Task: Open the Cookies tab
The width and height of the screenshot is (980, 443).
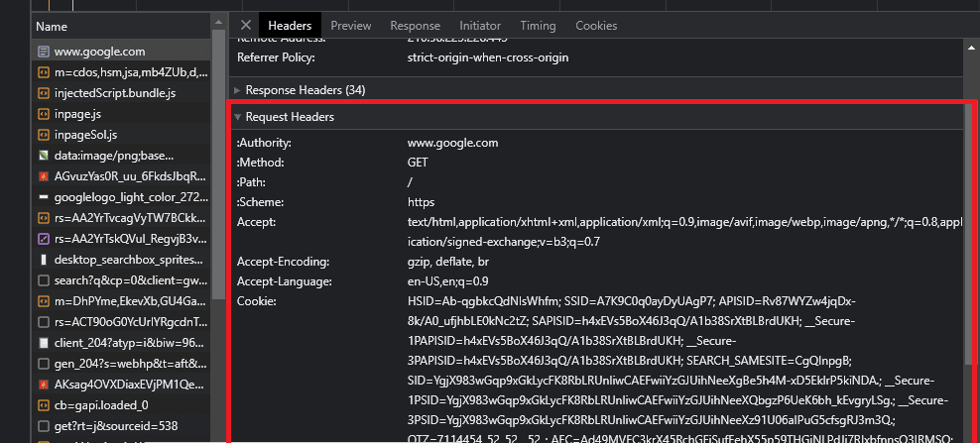Action: pyautogui.click(x=596, y=26)
